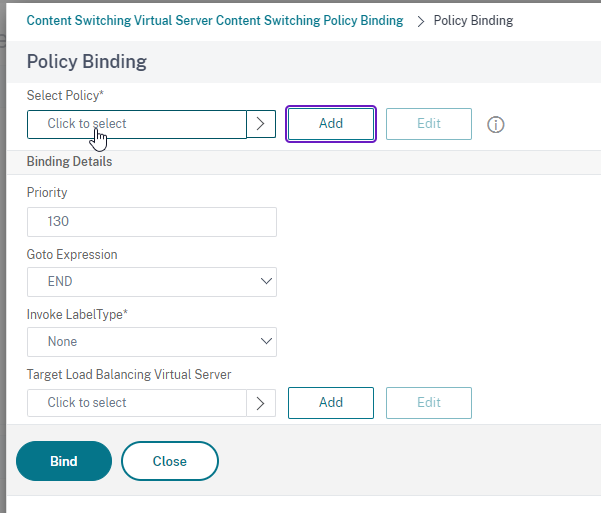Add a new Target Load Balancing Virtual Server
This screenshot has width=601, height=513.
pos(331,403)
